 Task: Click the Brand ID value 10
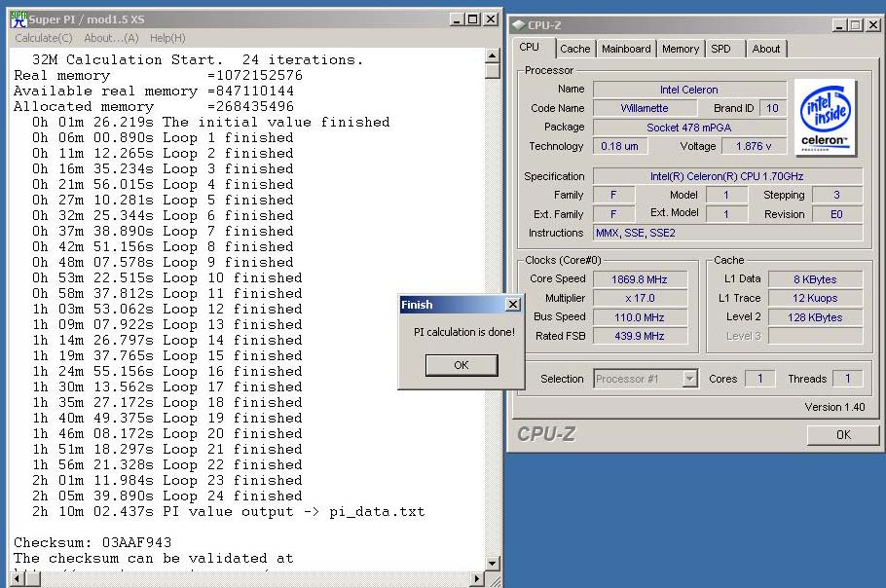[772, 108]
